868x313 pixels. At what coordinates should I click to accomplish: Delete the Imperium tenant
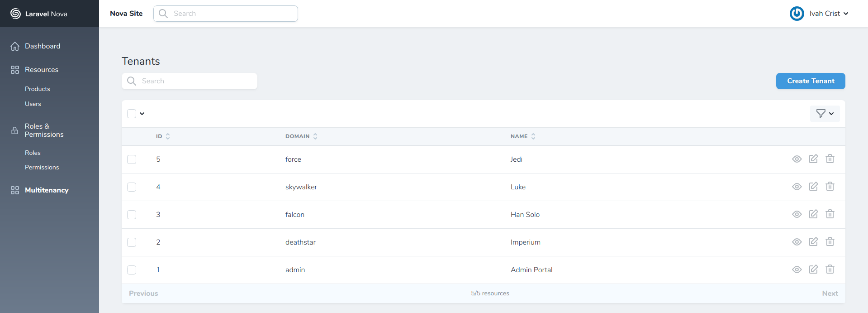[x=830, y=241]
